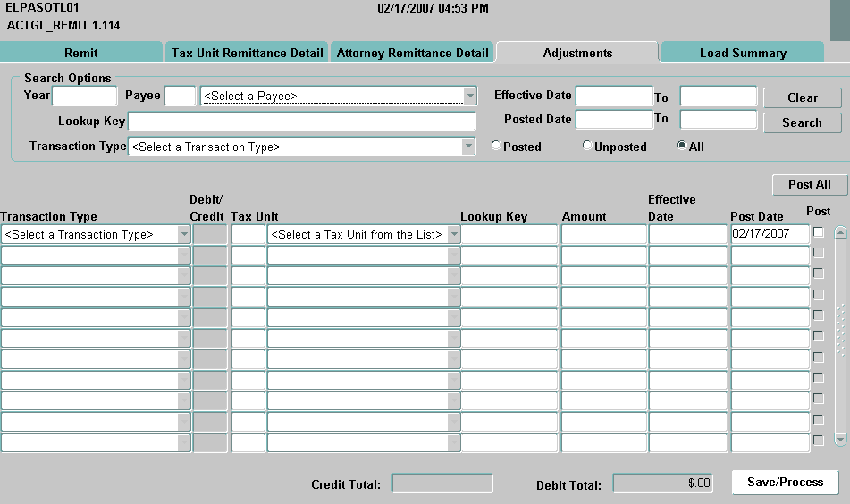Open the Tax Unit Remittance Detail tab
Screen dimensions: 850x504
[247, 53]
